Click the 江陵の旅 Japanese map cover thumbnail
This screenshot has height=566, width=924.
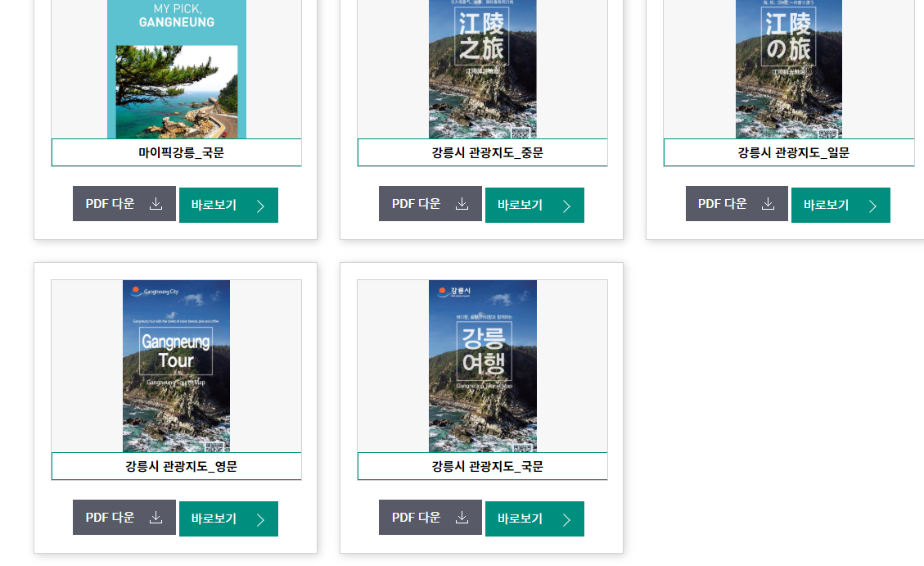tap(788, 69)
